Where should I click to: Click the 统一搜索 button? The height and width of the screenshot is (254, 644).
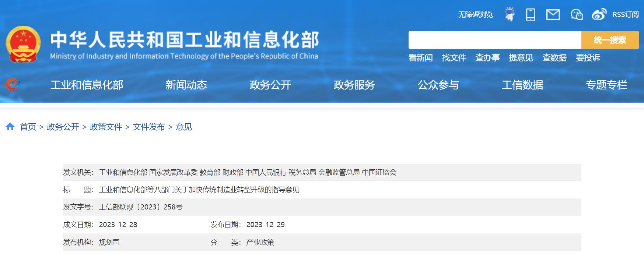[610, 40]
